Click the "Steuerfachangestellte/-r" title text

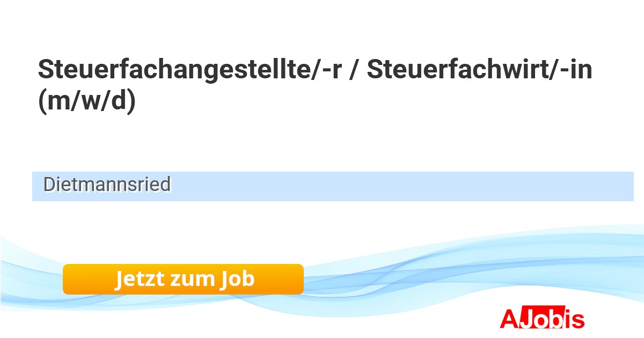click(x=189, y=70)
